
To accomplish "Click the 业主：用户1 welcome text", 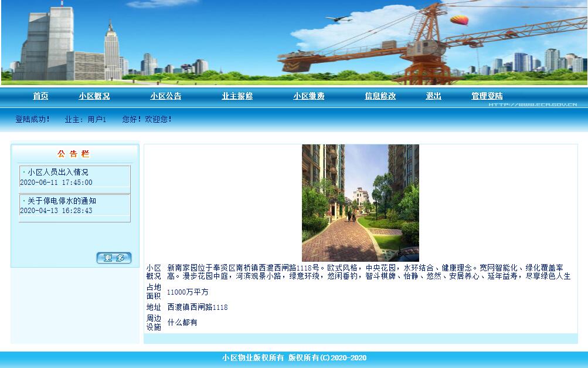I will click(86, 119).
